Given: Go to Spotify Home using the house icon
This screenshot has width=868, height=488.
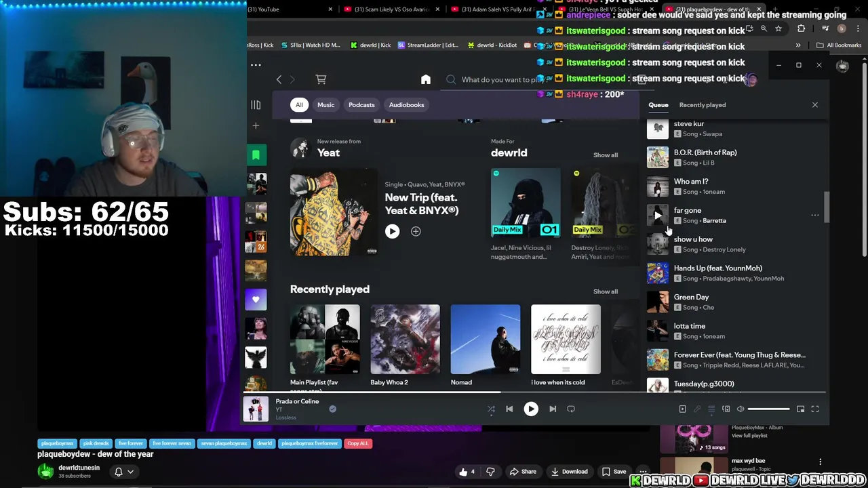Looking at the screenshot, I should point(426,79).
